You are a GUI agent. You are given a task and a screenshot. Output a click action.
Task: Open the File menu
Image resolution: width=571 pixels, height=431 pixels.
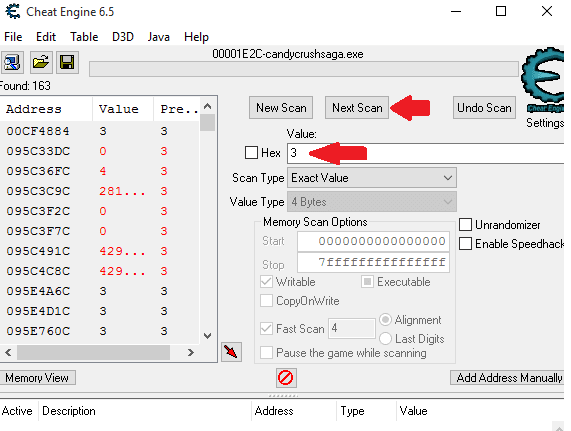13,37
